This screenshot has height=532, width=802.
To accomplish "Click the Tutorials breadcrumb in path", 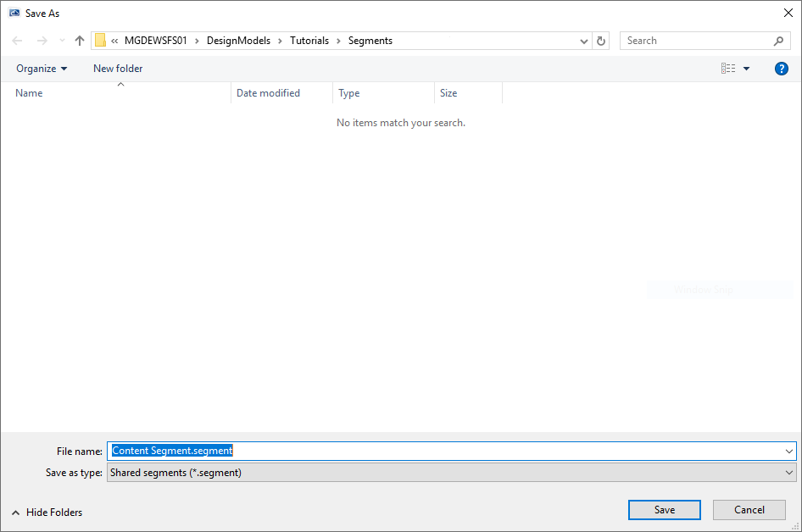I will pos(309,41).
